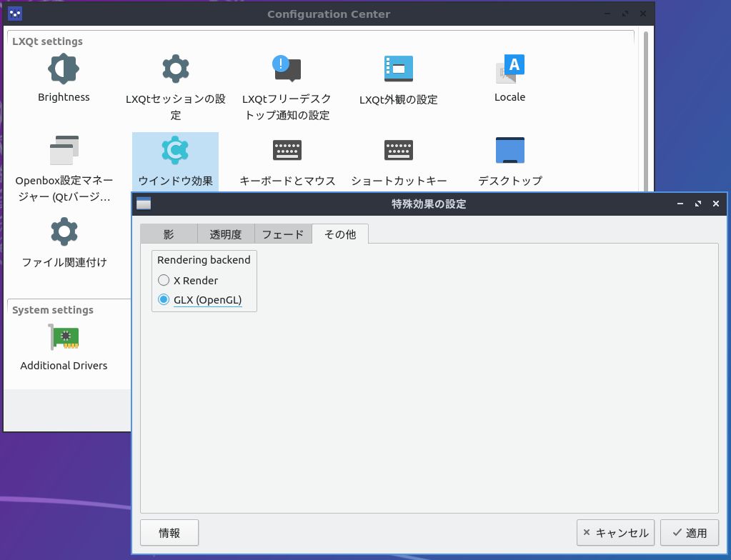Select the ウインドウ効果 window effects icon
The image size is (731, 560).
(x=175, y=150)
